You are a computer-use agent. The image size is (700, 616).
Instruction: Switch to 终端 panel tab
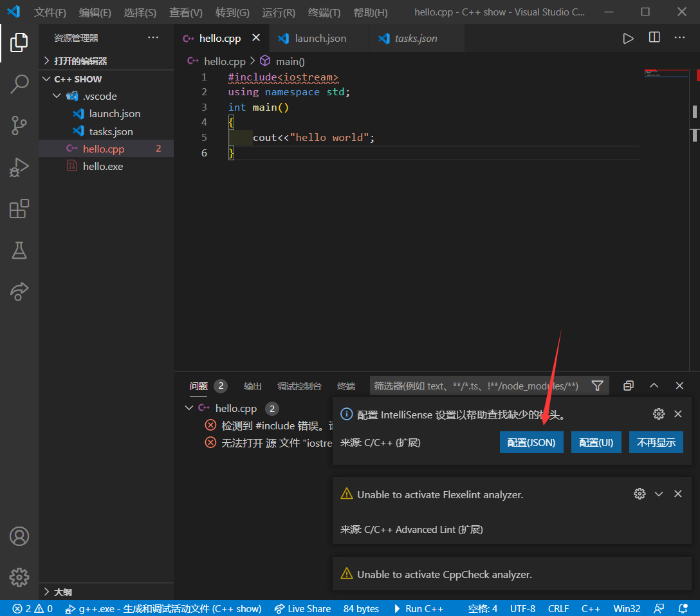(346, 386)
